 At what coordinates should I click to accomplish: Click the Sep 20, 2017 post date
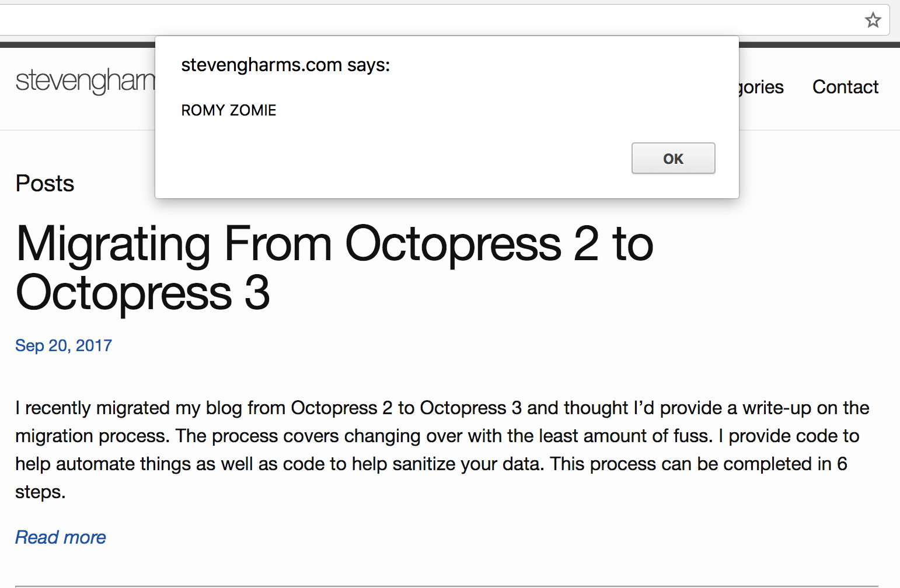64,345
